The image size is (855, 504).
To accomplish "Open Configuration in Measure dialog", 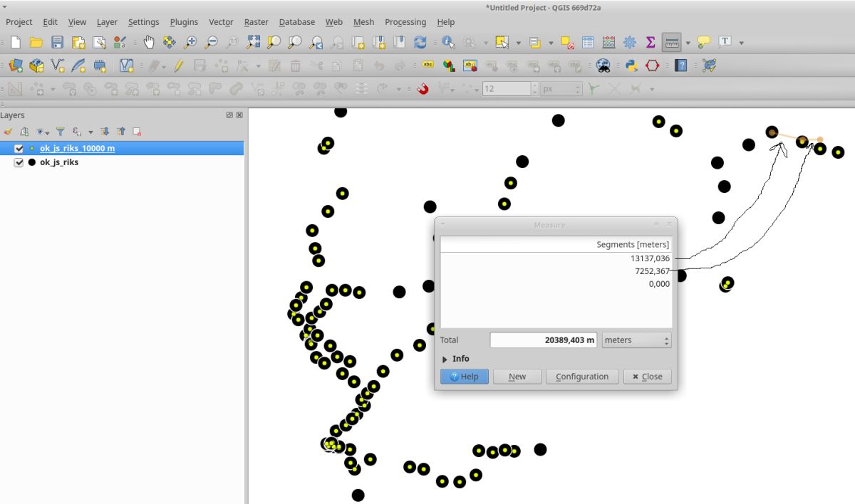I will pos(582,377).
